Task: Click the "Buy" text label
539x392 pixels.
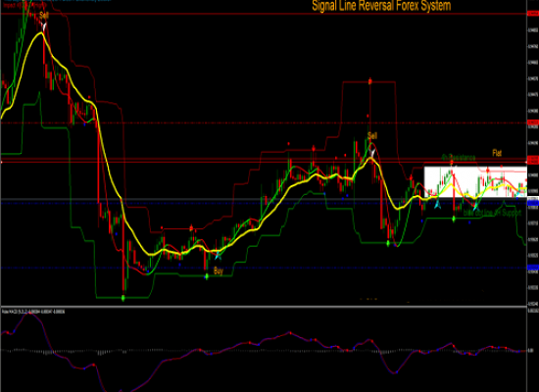Action: (219, 270)
